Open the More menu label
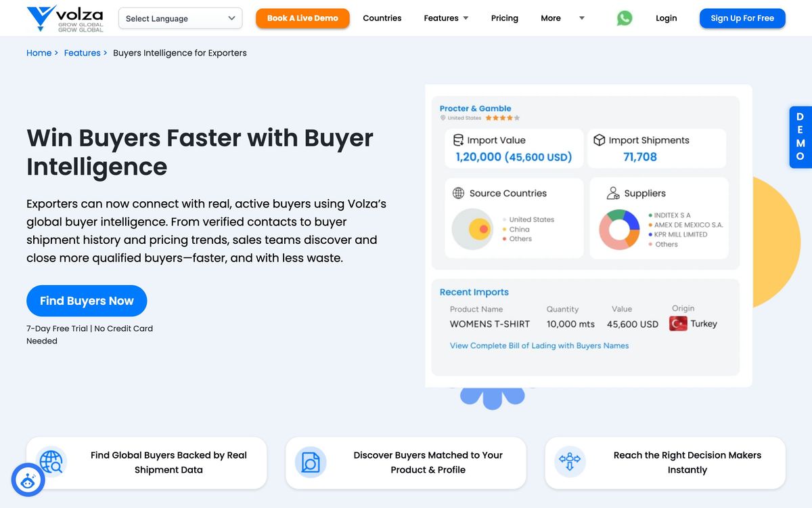The width and height of the screenshot is (812, 508). [x=551, y=18]
